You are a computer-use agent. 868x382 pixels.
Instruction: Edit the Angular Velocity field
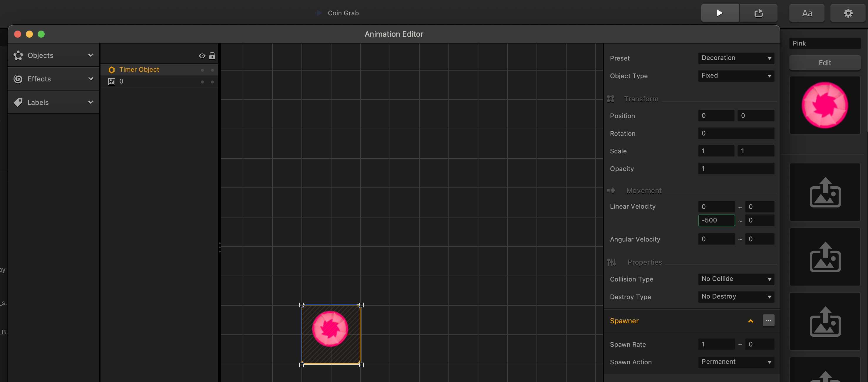tap(716, 239)
